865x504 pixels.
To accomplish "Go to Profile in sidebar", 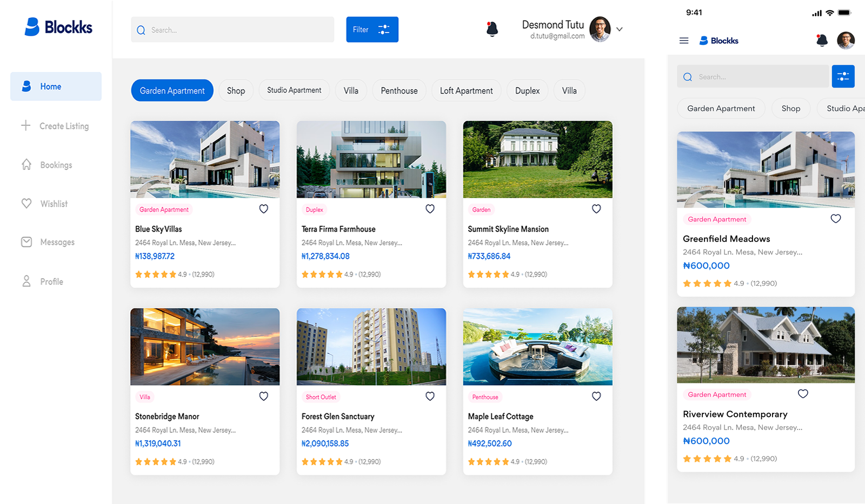I will [42, 281].
